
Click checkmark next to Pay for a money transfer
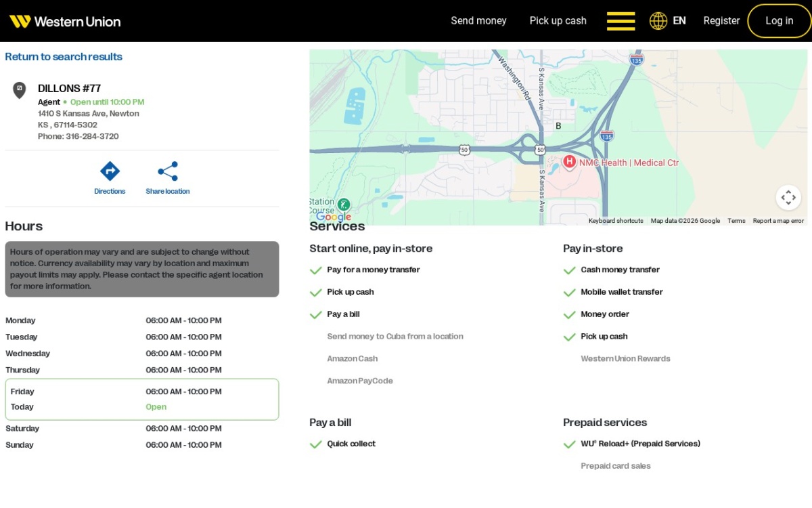coord(315,270)
